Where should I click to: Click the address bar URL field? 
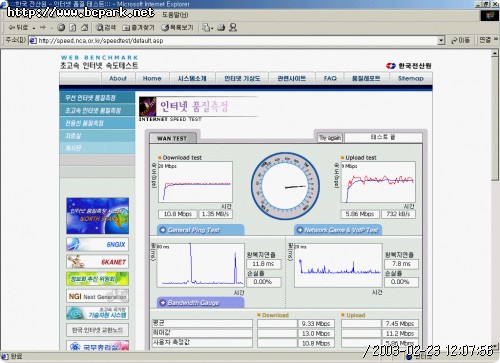coord(233,41)
